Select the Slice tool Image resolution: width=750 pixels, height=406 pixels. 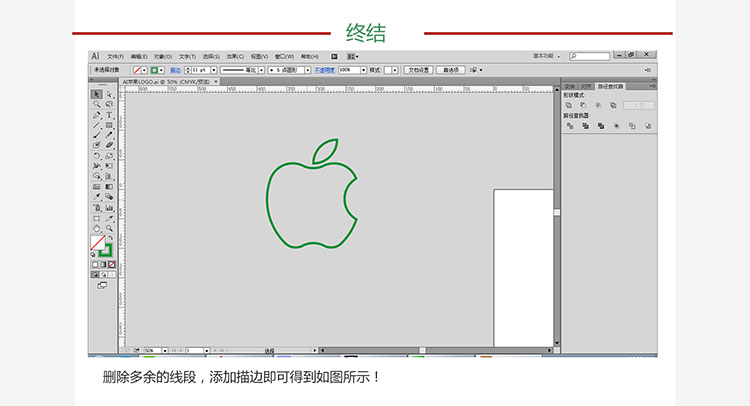pyautogui.click(x=110, y=218)
